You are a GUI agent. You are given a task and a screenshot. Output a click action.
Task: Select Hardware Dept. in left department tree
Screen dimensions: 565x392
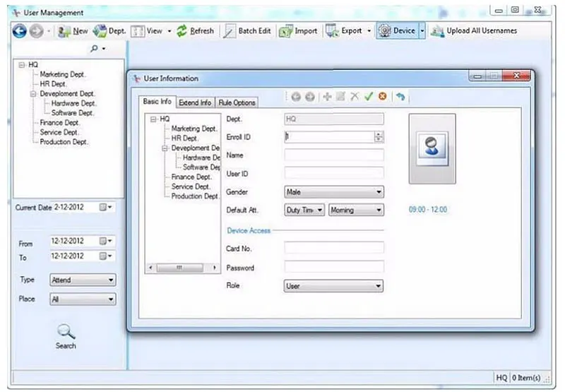(x=73, y=103)
